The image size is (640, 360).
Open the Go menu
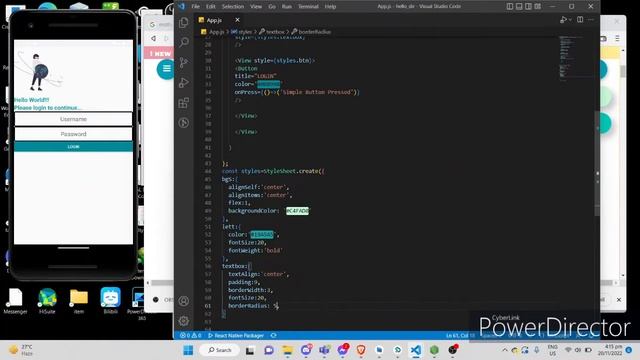click(272, 6)
